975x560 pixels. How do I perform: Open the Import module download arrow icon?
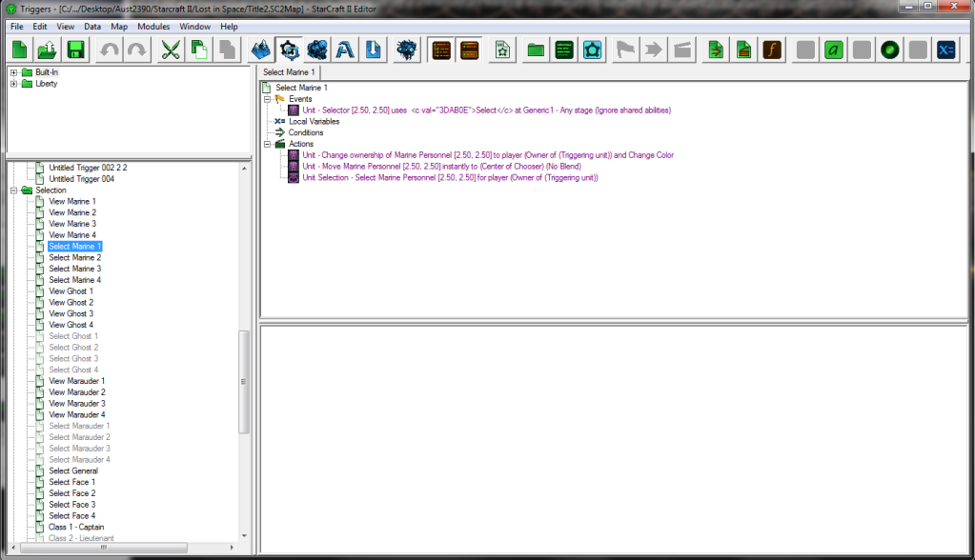tap(373, 50)
